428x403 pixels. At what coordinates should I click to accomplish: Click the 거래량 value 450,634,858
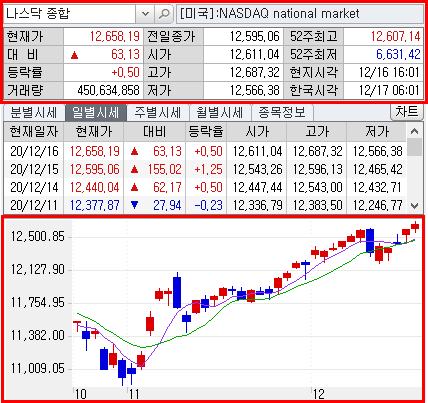(x=108, y=90)
